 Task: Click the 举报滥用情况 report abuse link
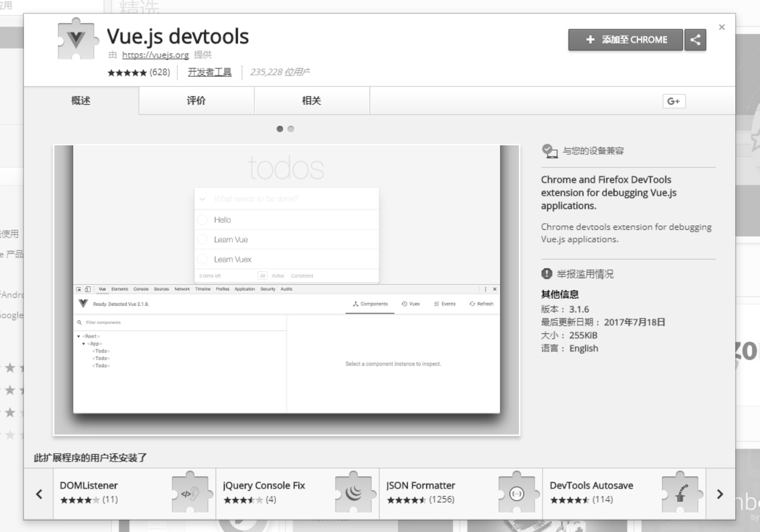[x=585, y=274]
